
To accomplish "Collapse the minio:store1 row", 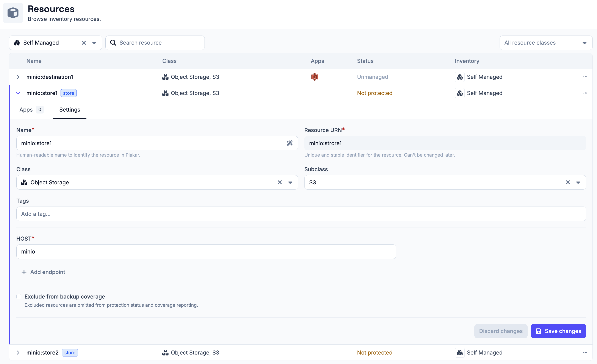I will point(18,93).
